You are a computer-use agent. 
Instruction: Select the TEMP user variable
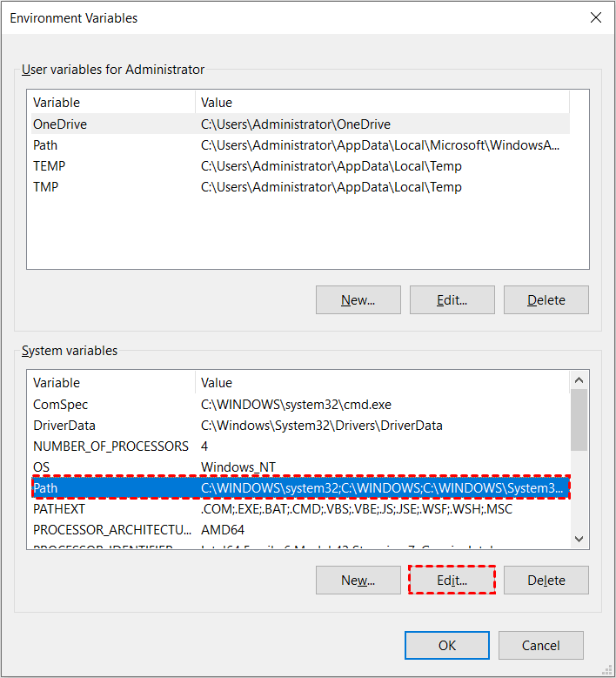[50, 166]
